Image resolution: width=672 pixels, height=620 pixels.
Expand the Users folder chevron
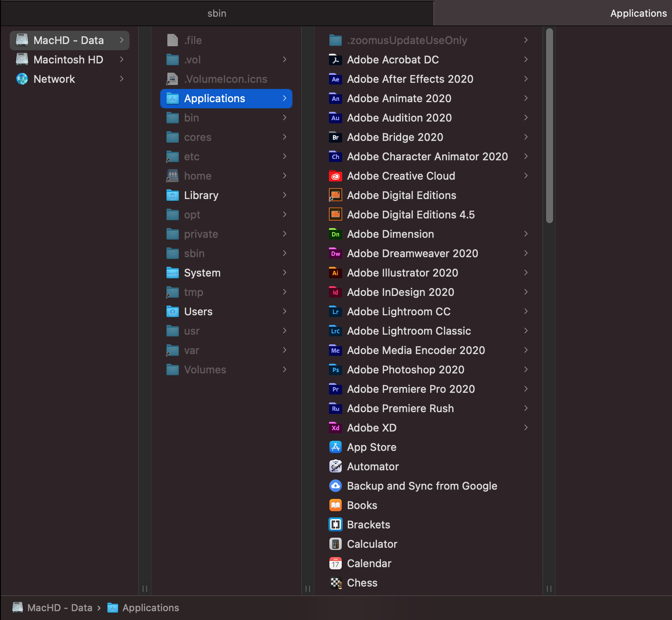tap(285, 311)
